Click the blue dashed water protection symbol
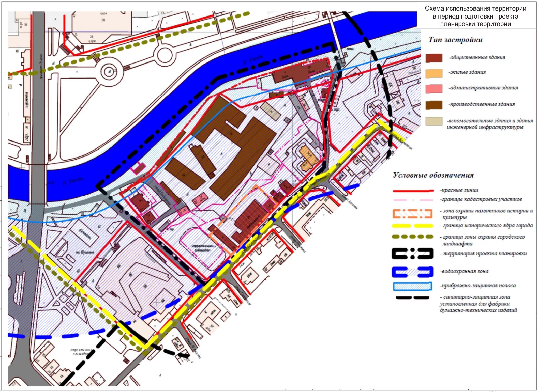Image resolution: width=538 pixels, height=392 pixels. [412, 272]
